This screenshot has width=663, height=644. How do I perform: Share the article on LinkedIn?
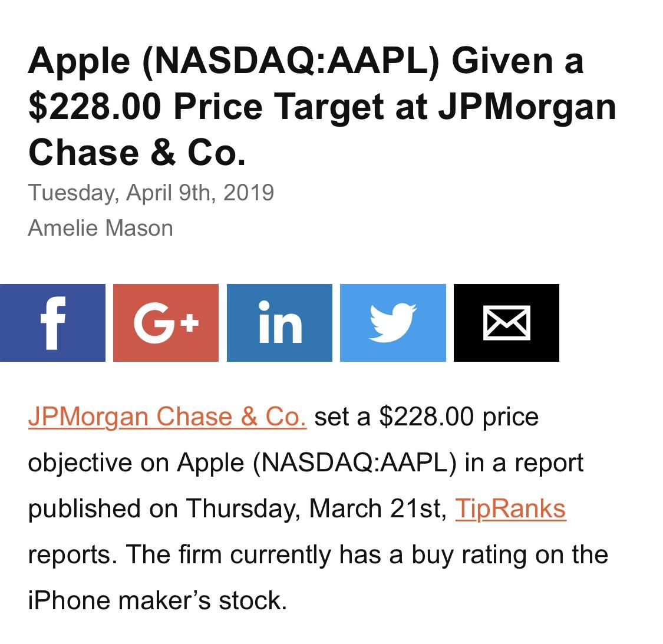click(x=279, y=323)
